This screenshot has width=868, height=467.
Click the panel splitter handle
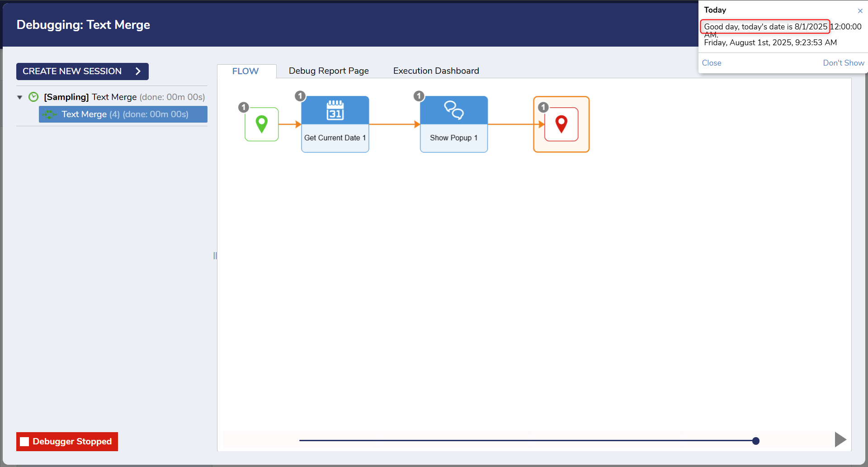tap(215, 256)
